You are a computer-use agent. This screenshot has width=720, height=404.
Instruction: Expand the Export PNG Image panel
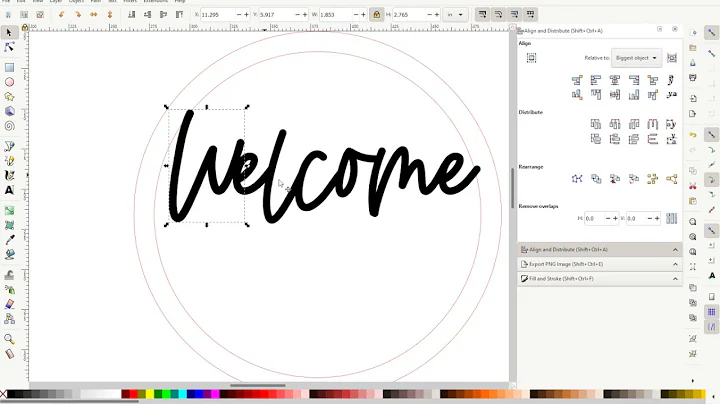(600, 264)
